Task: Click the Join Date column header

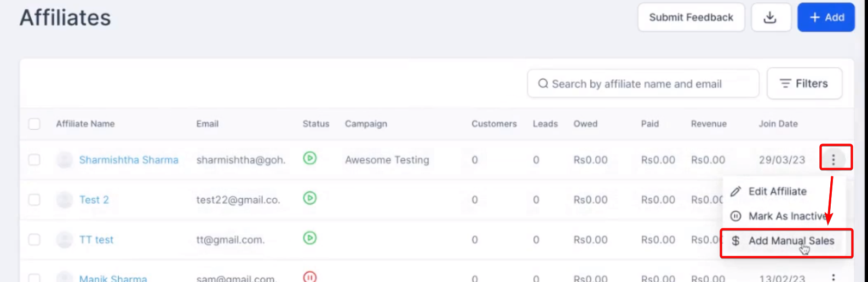Action: click(778, 124)
